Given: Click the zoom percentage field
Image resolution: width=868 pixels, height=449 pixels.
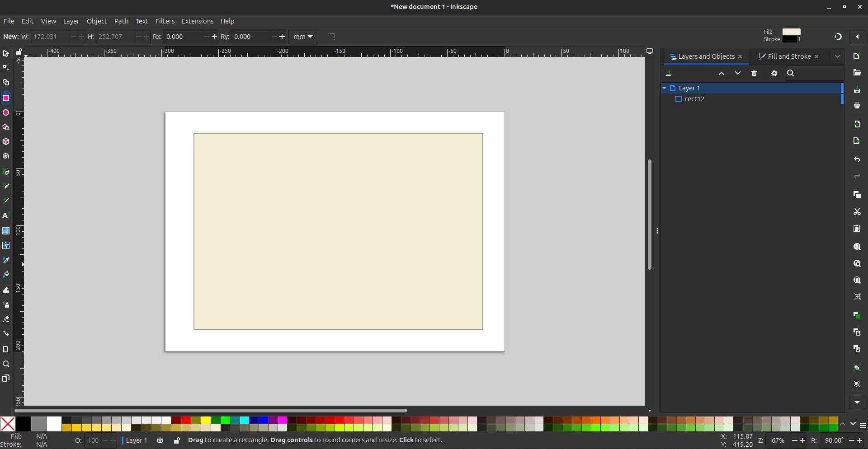Looking at the screenshot, I should click(x=778, y=440).
